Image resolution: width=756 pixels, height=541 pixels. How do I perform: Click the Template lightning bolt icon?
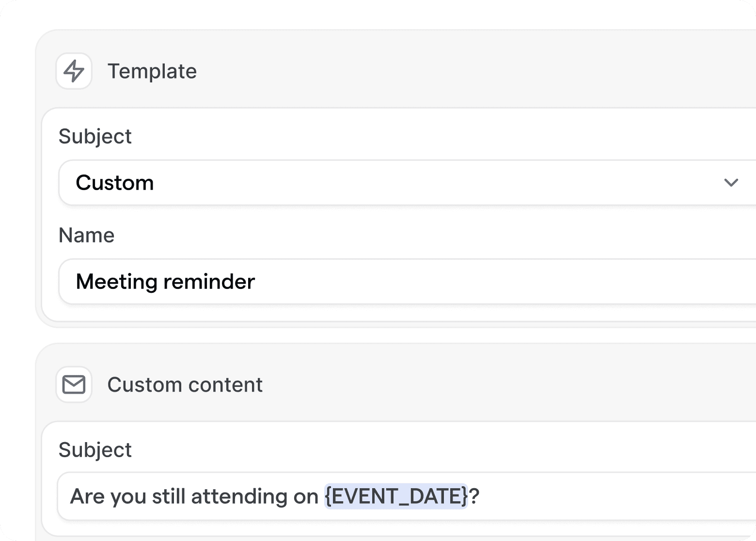(74, 71)
